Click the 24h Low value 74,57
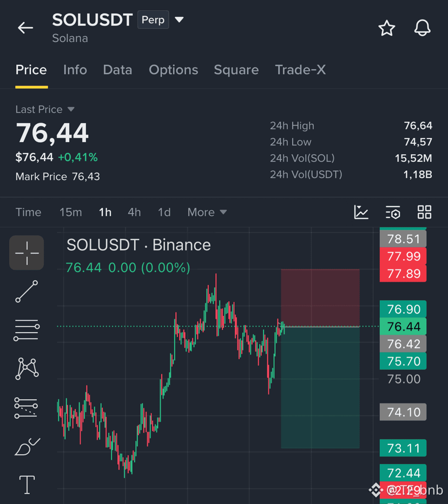This screenshot has width=448, height=504. [x=418, y=142]
